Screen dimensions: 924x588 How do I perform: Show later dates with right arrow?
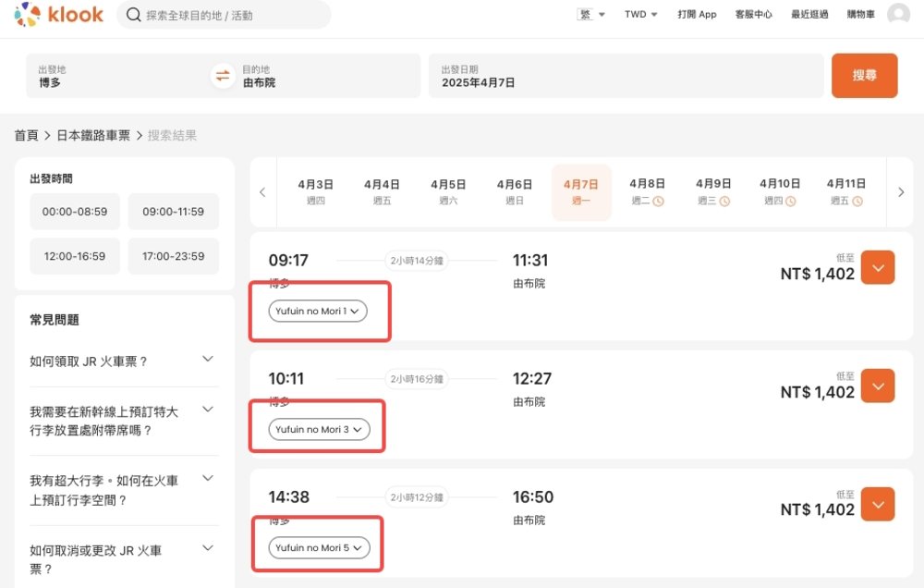(901, 192)
